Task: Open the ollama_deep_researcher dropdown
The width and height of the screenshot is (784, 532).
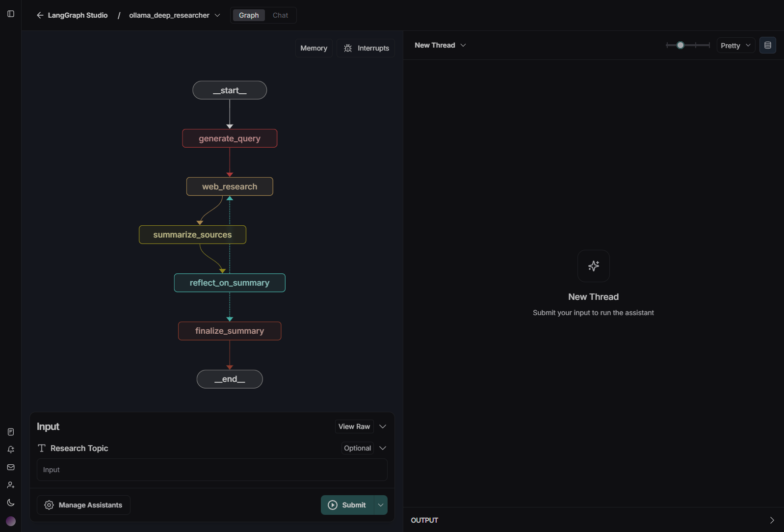Action: tap(174, 15)
